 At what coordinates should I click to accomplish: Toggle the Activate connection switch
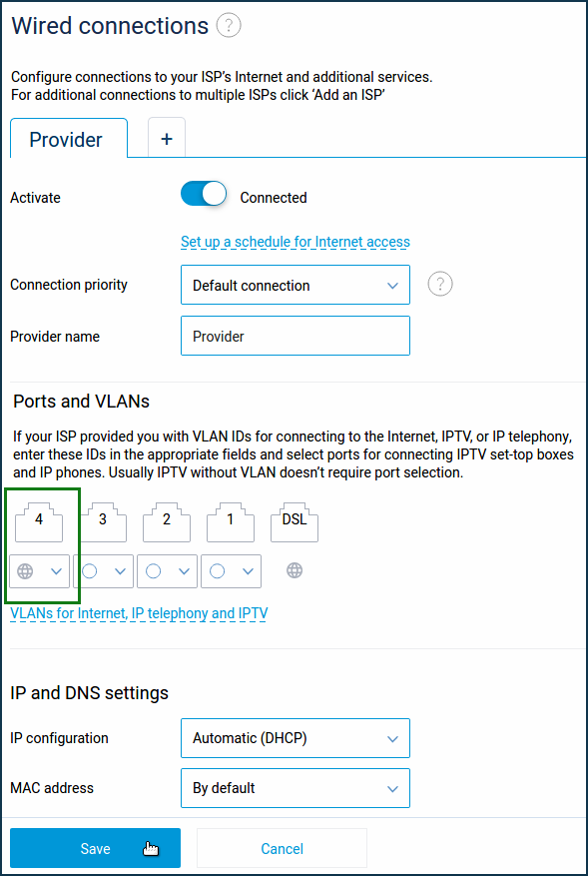204,195
